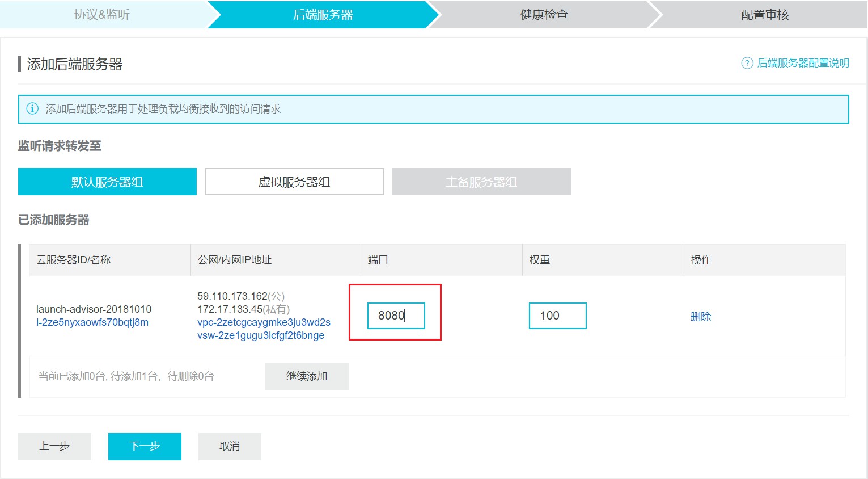Focus the weight field showing 100
This screenshot has height=479, width=868.
(x=557, y=316)
